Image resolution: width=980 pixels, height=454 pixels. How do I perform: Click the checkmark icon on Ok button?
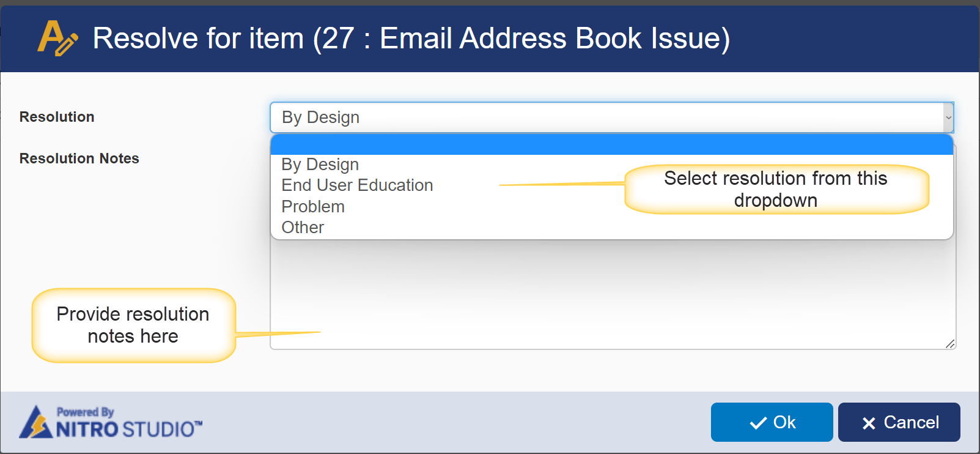click(758, 423)
